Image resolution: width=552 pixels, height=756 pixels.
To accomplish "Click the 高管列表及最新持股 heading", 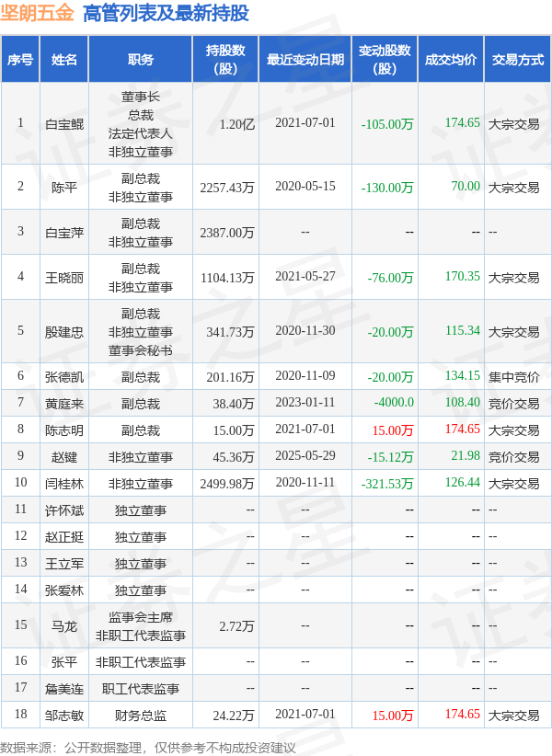I will (x=166, y=13).
